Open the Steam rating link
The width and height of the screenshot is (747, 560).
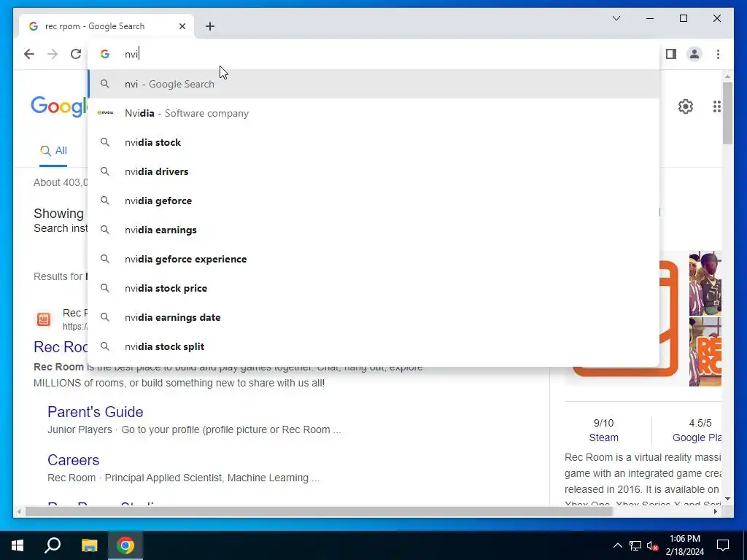point(603,437)
